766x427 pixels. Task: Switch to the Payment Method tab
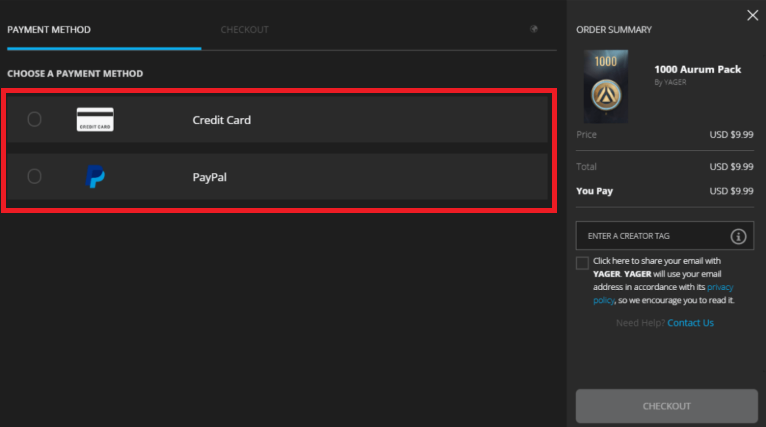[49, 30]
